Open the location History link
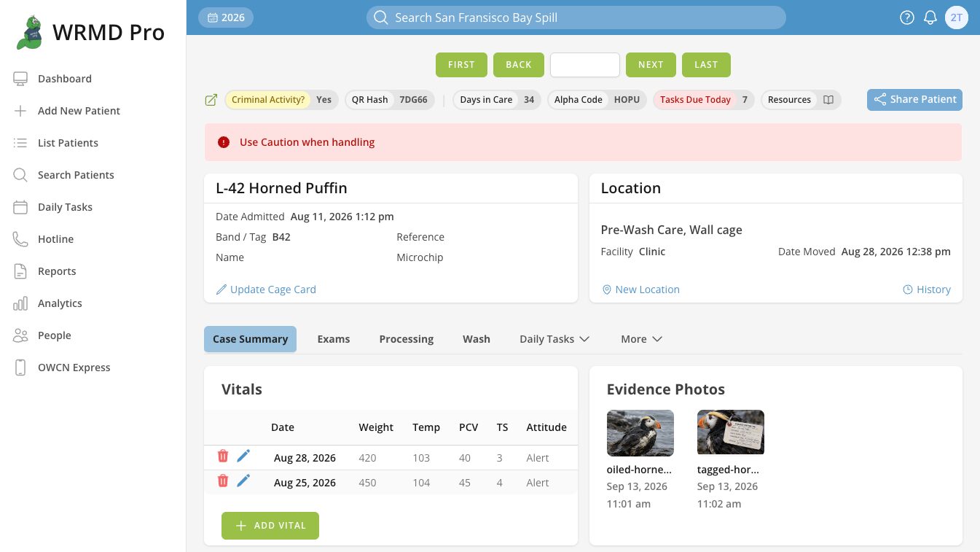 [927, 289]
